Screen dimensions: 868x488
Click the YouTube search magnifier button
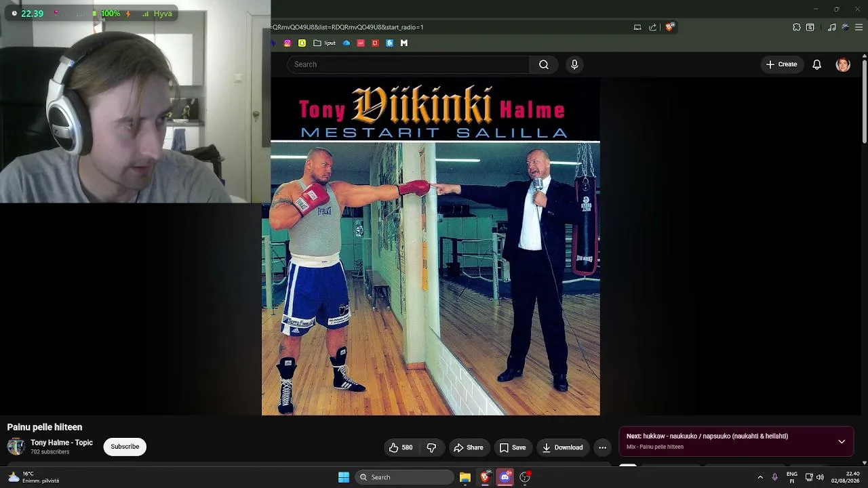coord(543,64)
